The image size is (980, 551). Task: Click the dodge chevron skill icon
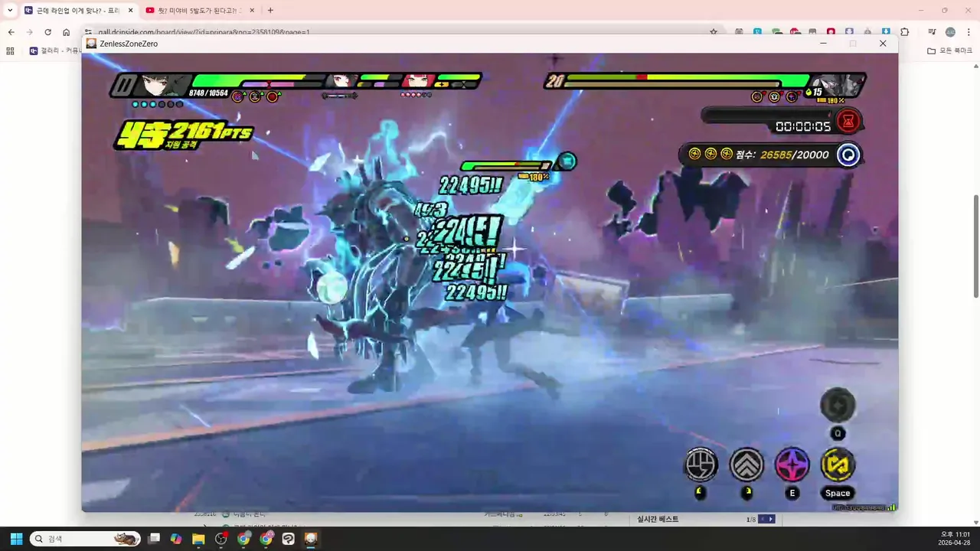point(746,465)
